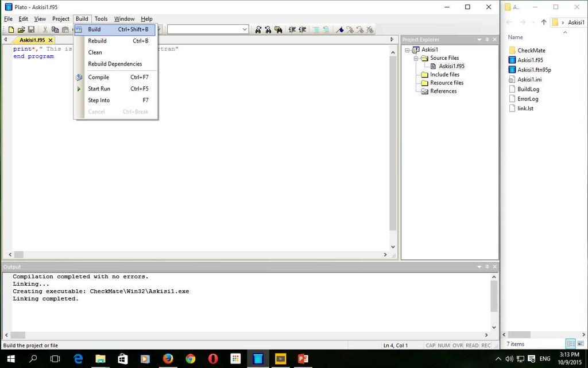Close the Project Explorer panel
Viewport: 588px width, 368px height.
494,40
